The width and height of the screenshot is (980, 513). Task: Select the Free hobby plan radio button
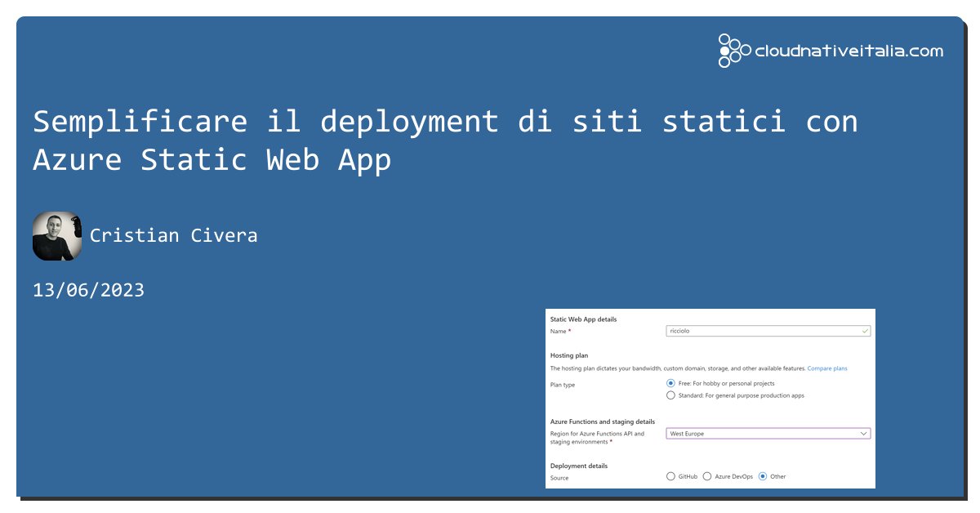pos(670,383)
